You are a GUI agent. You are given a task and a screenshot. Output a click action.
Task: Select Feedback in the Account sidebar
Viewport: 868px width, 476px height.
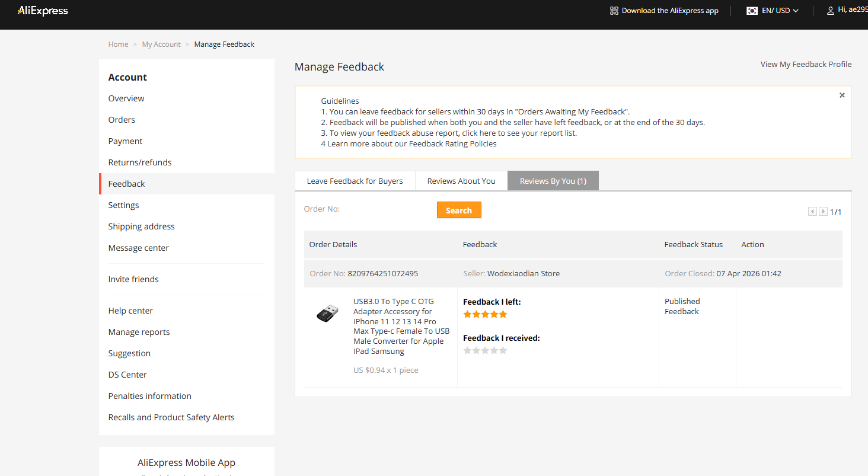(126, 184)
